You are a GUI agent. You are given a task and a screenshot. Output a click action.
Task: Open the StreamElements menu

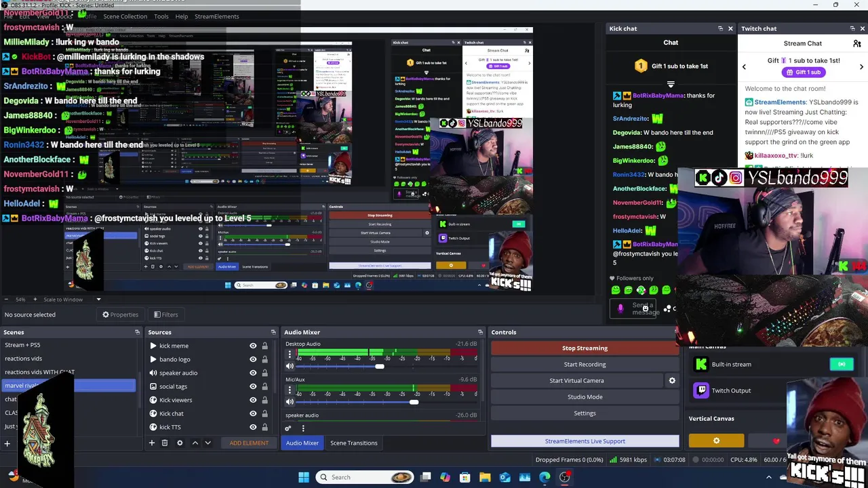[x=217, y=16]
